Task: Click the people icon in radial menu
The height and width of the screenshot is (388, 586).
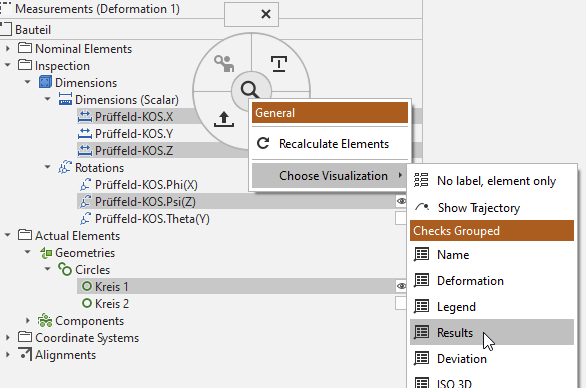Action: [x=224, y=63]
